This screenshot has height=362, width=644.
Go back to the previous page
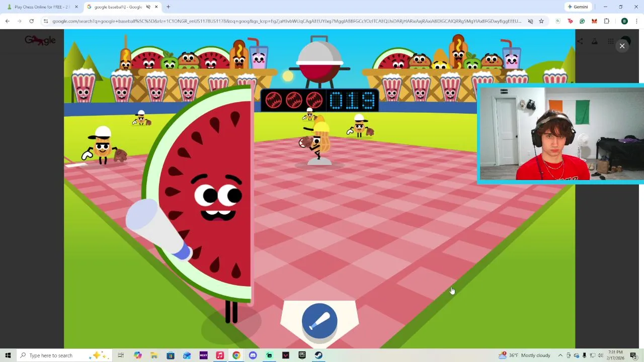[7, 21]
